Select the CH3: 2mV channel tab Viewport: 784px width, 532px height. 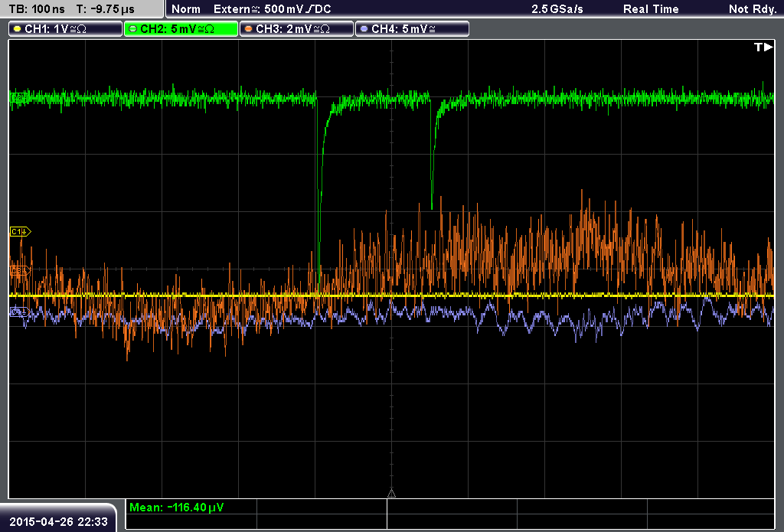(296, 29)
